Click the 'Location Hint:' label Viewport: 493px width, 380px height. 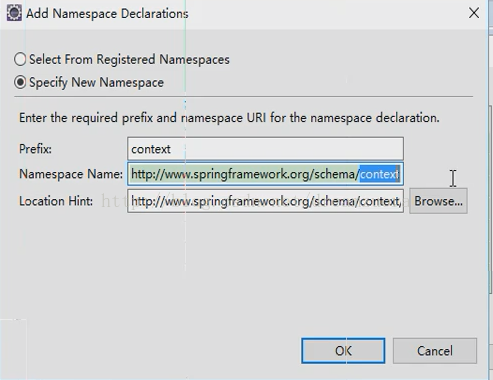(56, 201)
